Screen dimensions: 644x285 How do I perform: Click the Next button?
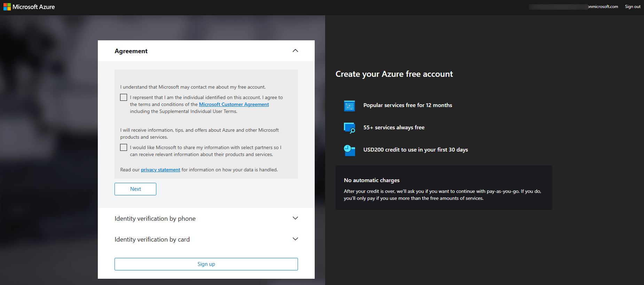[x=135, y=189]
